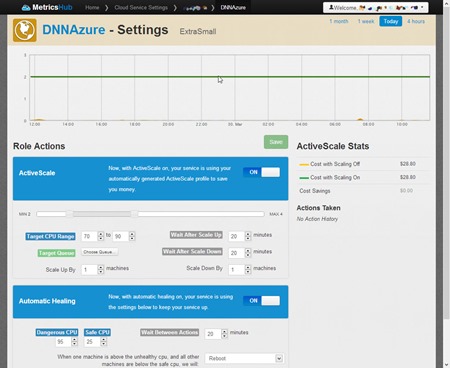
Task: Click the No Action History text
Action: [317, 219]
